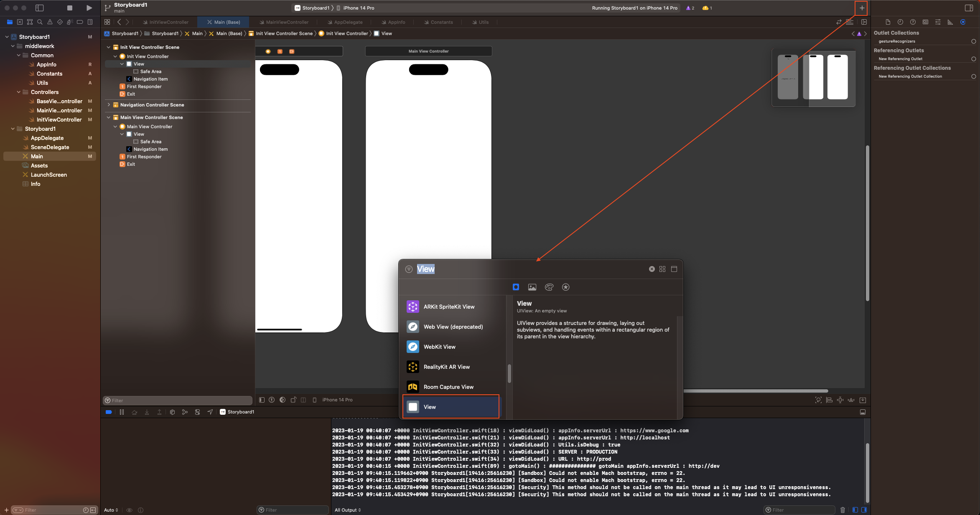Pause program execution in debug bar

[122, 412]
